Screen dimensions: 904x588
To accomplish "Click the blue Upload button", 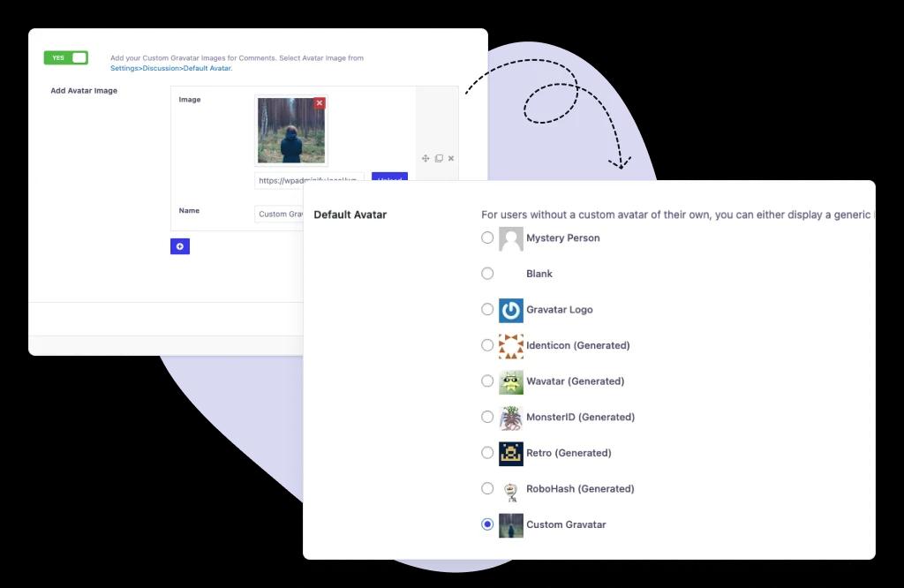I will (389, 177).
